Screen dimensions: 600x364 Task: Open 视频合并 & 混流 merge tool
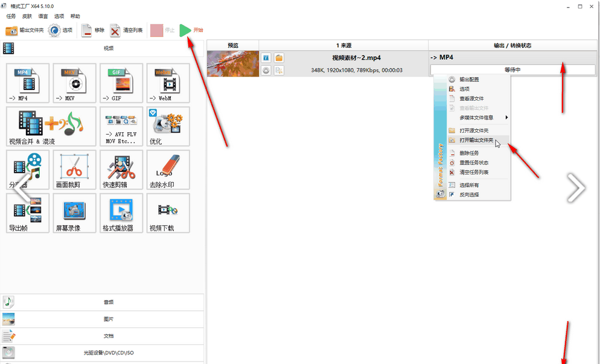click(x=51, y=126)
